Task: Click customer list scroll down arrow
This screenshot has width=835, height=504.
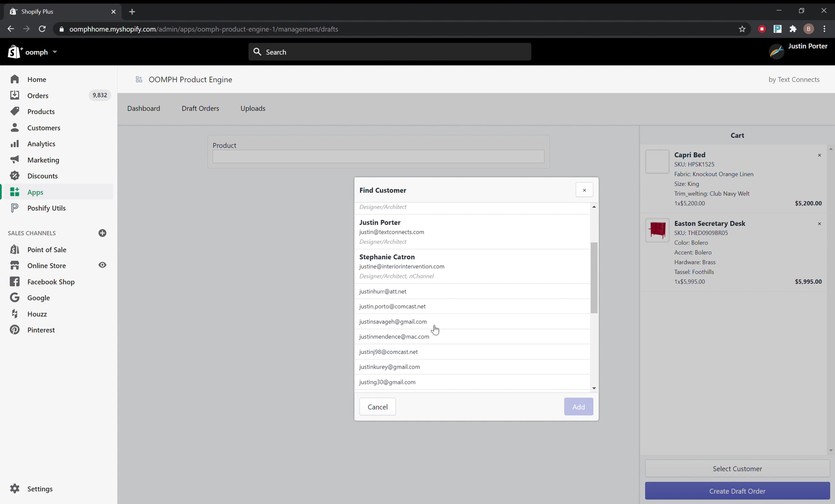Action: pos(594,388)
